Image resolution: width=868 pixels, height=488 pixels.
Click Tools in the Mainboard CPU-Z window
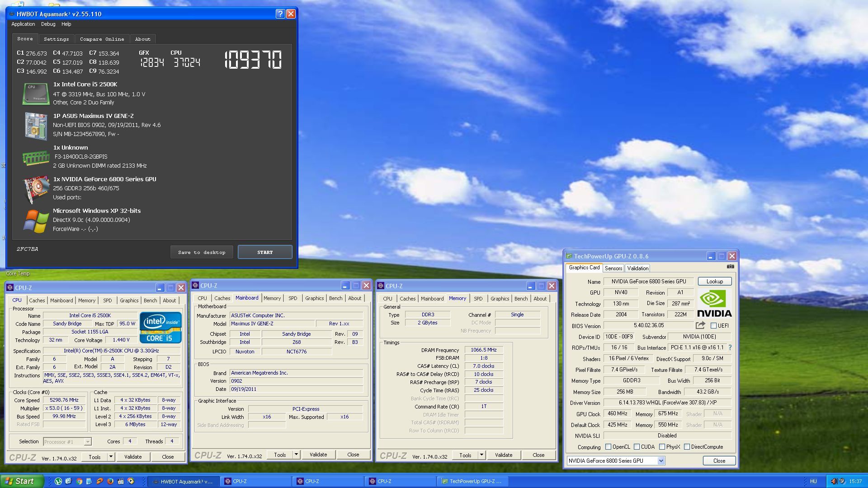tap(280, 455)
